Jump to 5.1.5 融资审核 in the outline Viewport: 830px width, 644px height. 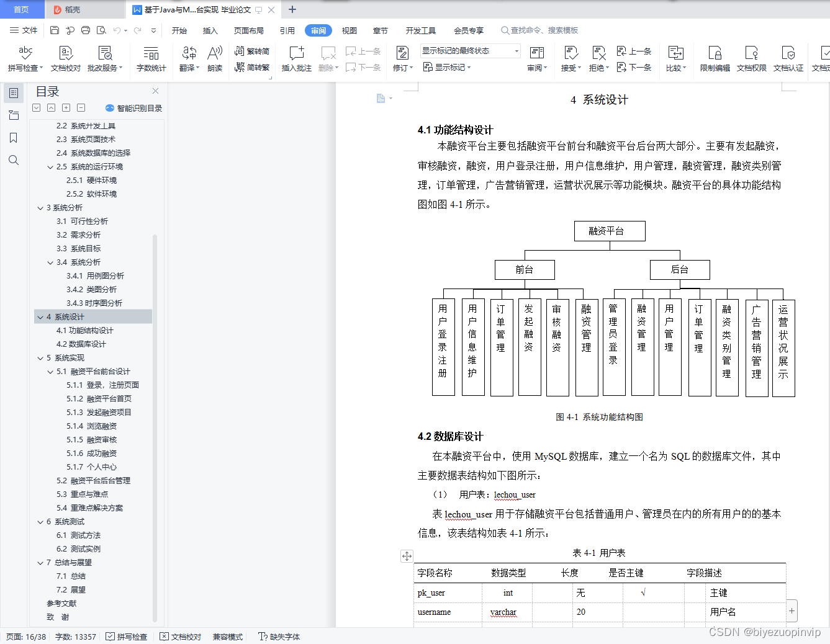pyautogui.click(x=92, y=440)
